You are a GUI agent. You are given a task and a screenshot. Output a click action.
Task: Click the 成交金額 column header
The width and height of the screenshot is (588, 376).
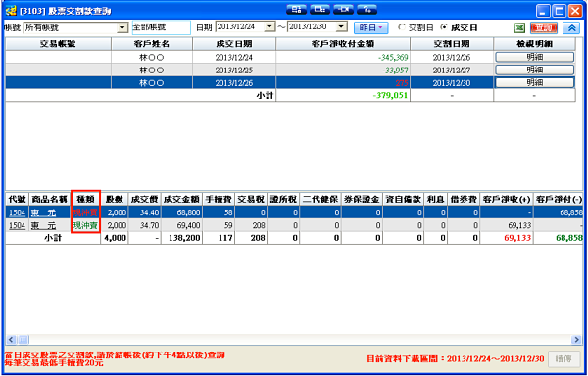click(x=182, y=199)
